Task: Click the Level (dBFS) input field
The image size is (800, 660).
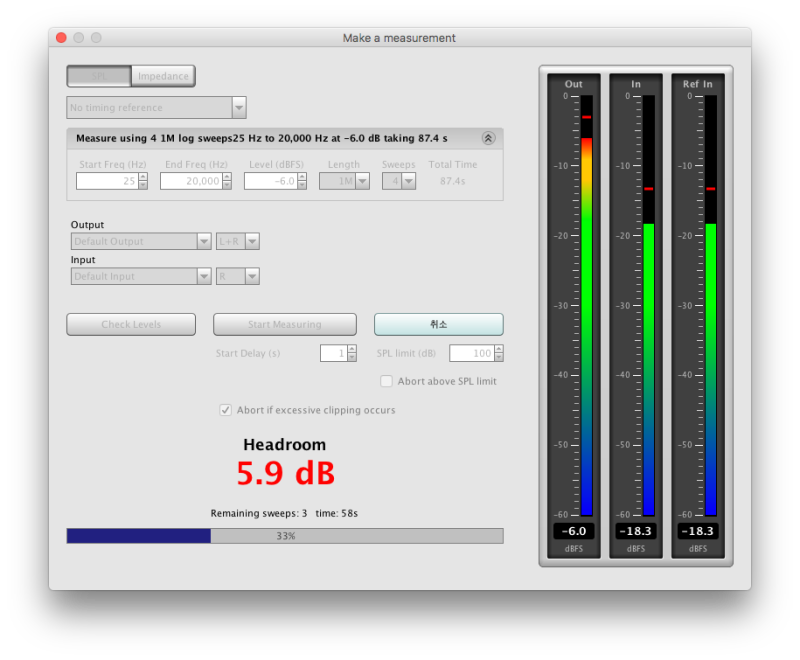Action: [271, 181]
